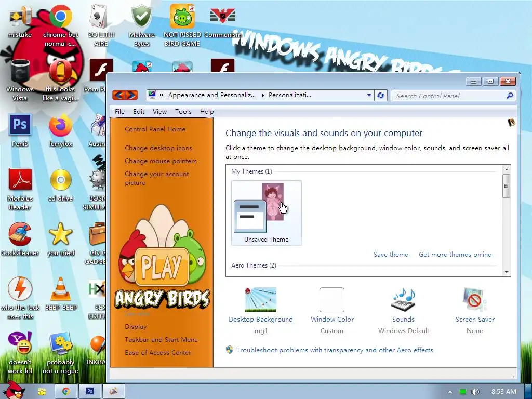Launch the CockCleaner desktop icon
532x399 pixels.
[x=20, y=239]
